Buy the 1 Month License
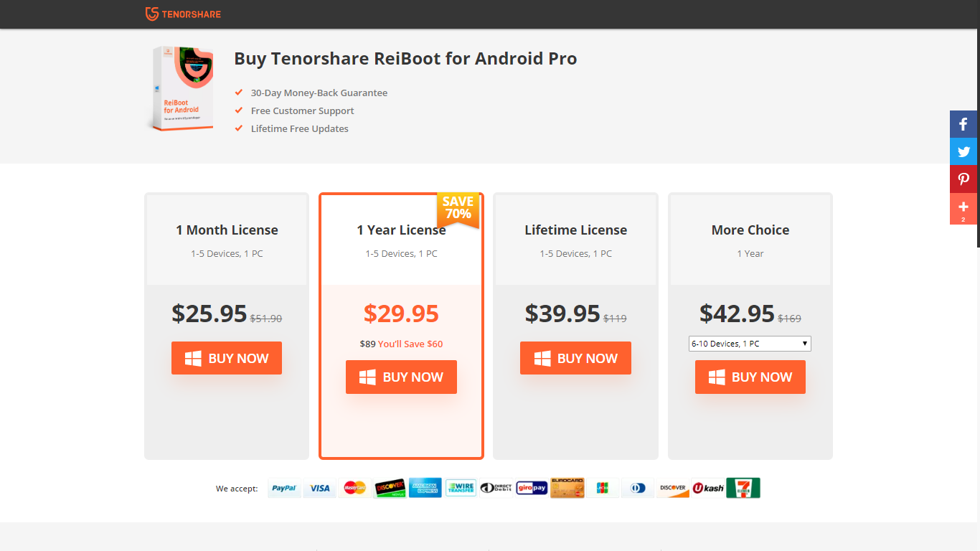The height and width of the screenshot is (551, 980). coord(227,358)
